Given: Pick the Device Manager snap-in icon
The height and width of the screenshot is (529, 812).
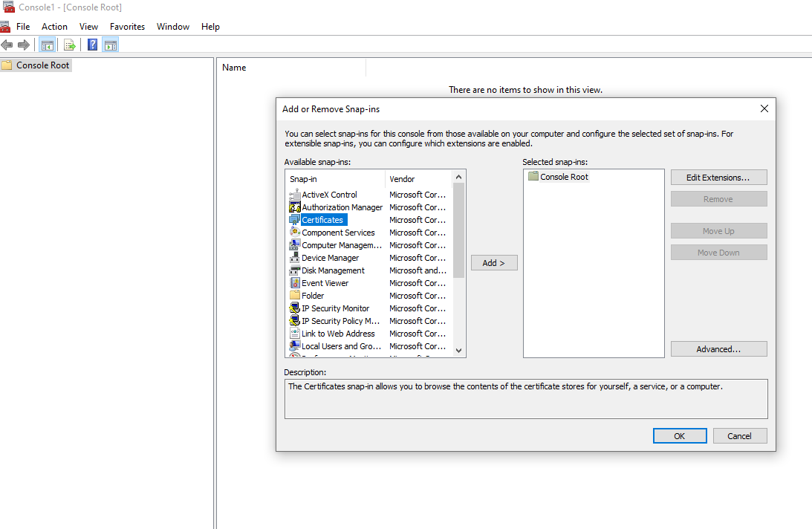Looking at the screenshot, I should 295,258.
